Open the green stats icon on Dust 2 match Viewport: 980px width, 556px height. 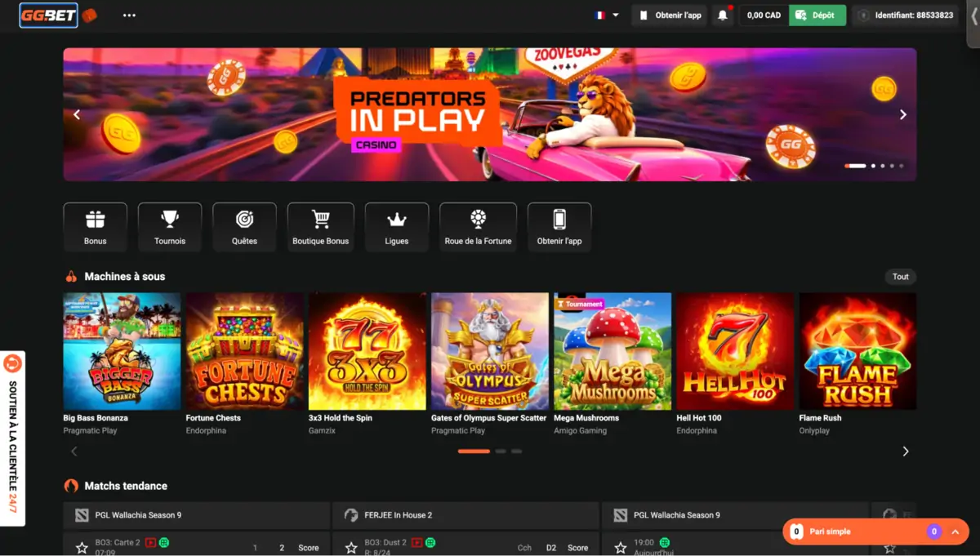[x=430, y=542]
